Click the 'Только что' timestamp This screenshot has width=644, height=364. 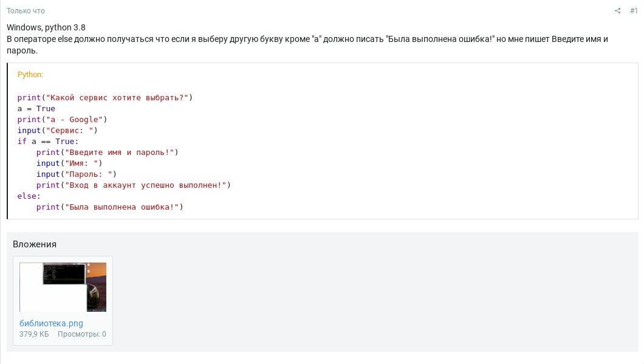(x=26, y=11)
